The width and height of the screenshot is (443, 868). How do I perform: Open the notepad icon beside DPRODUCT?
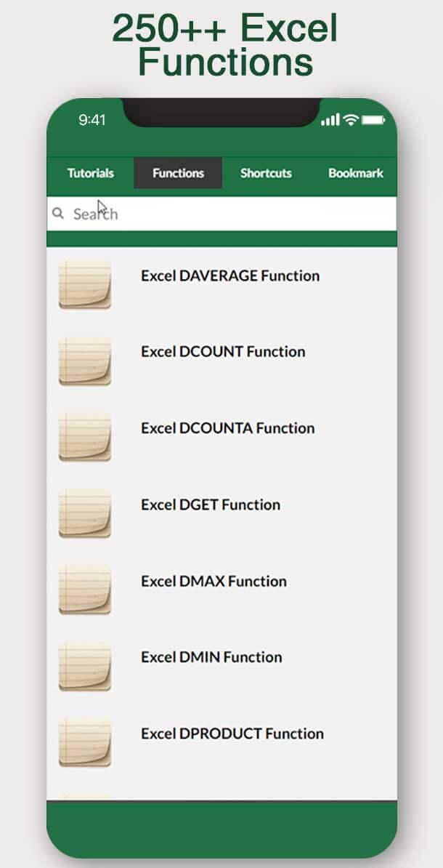85,742
